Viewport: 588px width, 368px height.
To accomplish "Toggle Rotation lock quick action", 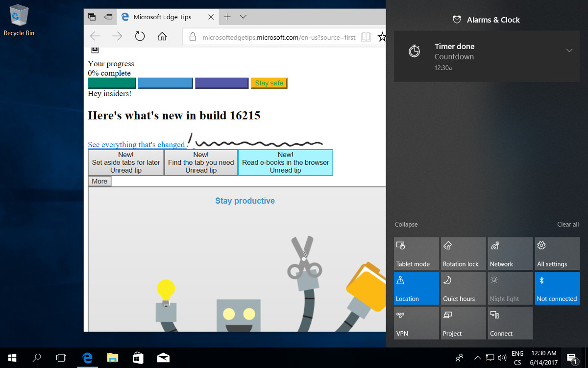I will tap(463, 254).
